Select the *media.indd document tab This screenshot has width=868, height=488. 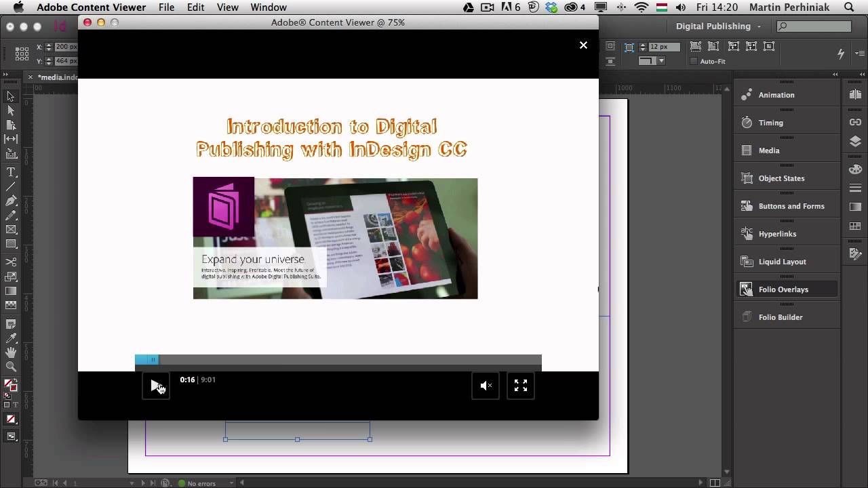(x=57, y=77)
